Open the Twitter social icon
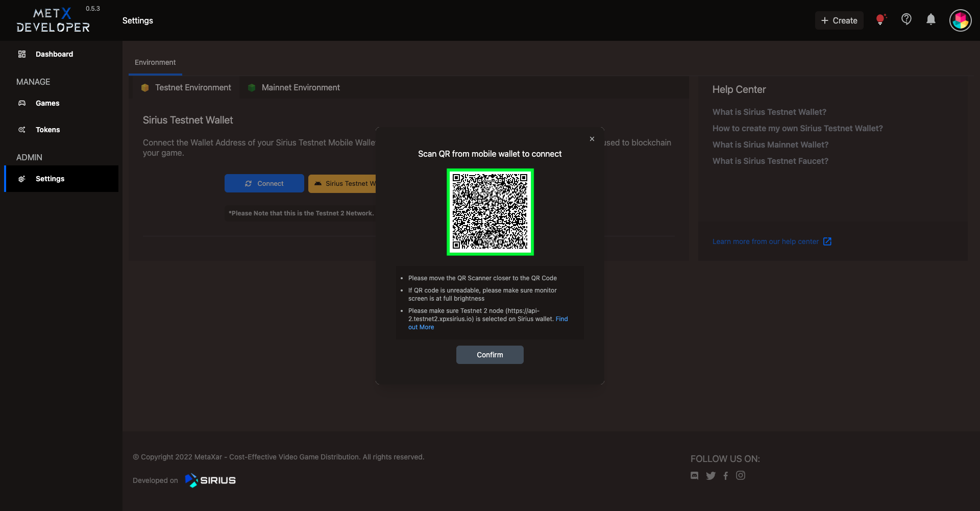The height and width of the screenshot is (511, 980). [710, 476]
